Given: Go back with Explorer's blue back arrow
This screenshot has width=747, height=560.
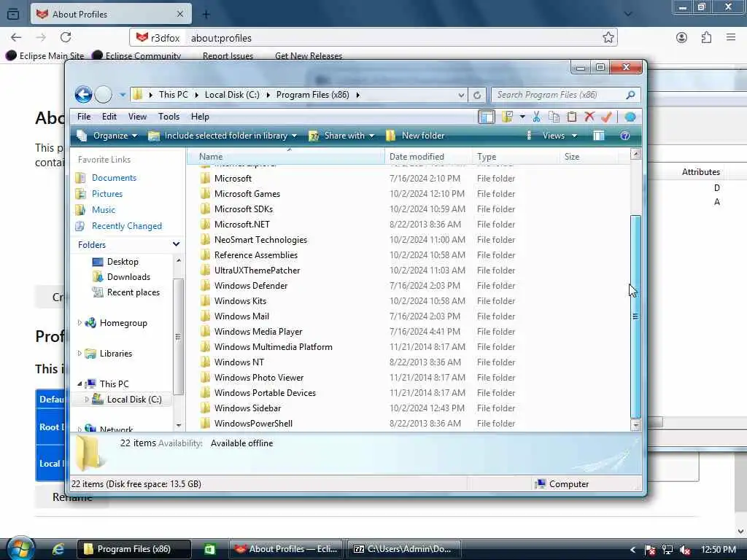Looking at the screenshot, I should point(83,94).
